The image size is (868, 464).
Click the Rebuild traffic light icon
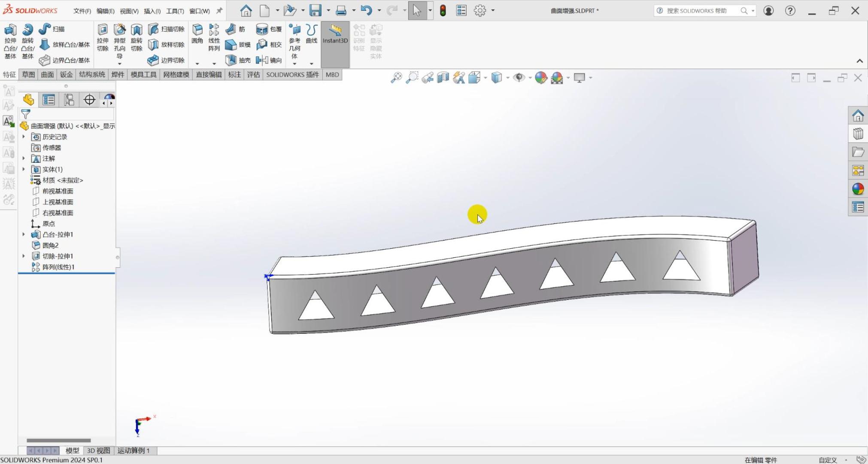click(x=443, y=11)
